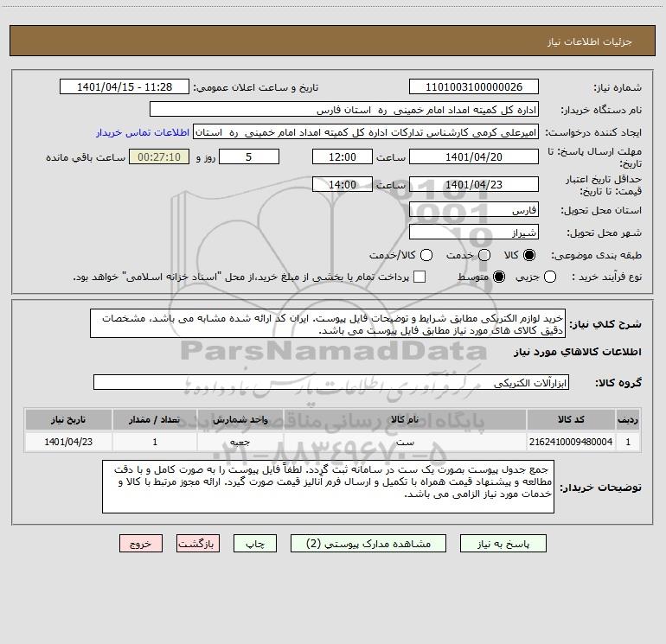This screenshot has height=644, width=666.
Task: Click the remaining days field showing 5
Action: coord(249,156)
